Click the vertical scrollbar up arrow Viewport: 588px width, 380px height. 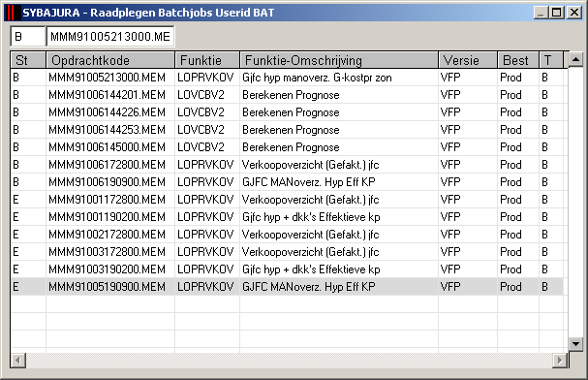(x=575, y=59)
